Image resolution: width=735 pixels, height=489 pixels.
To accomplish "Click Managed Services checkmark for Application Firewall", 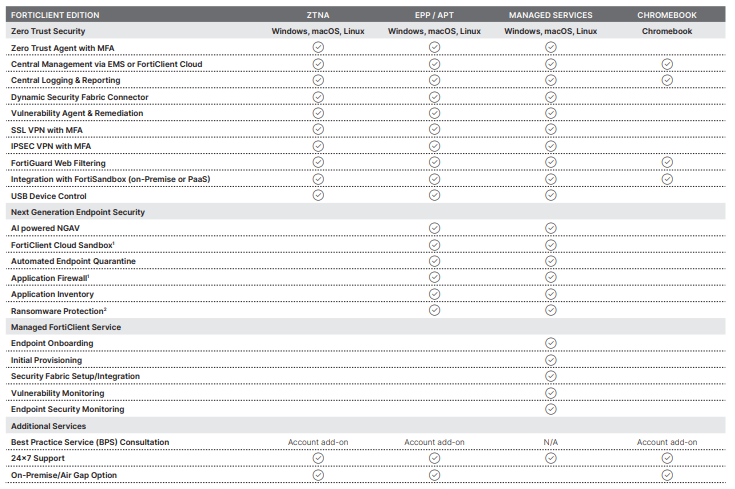I will (x=551, y=278).
